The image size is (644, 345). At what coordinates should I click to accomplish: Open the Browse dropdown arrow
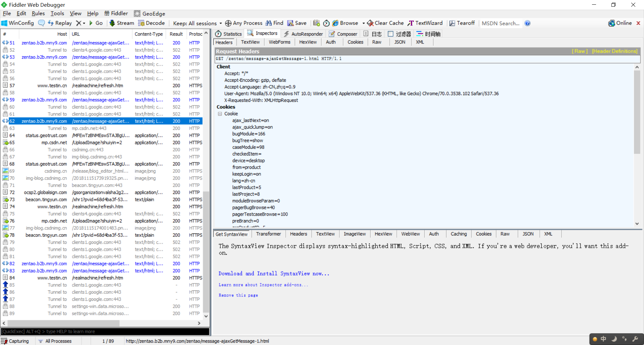[363, 23]
